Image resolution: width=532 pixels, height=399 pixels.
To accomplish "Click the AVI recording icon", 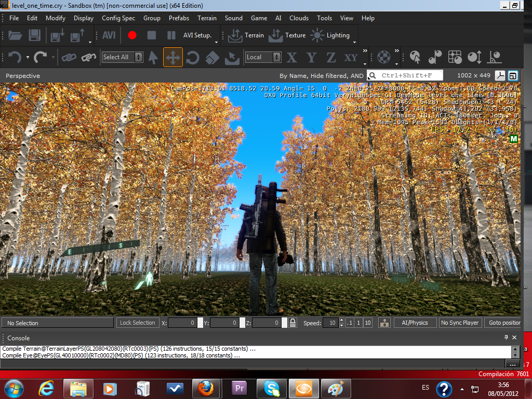I will pyautogui.click(x=109, y=35).
